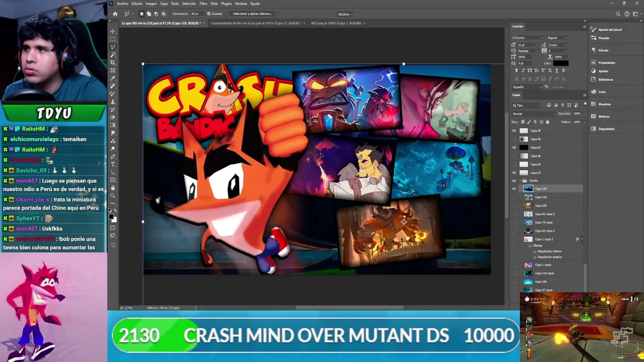This screenshot has width=644, height=362.
Task: Switch to CuadroIntento de No vio la luz.psd tab
Action: point(256,23)
